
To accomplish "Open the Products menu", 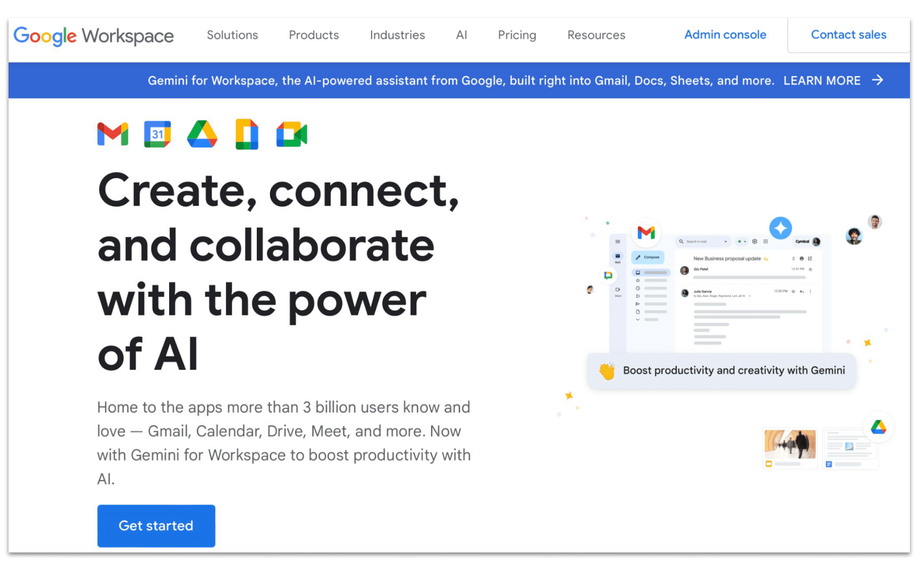I will 314,35.
